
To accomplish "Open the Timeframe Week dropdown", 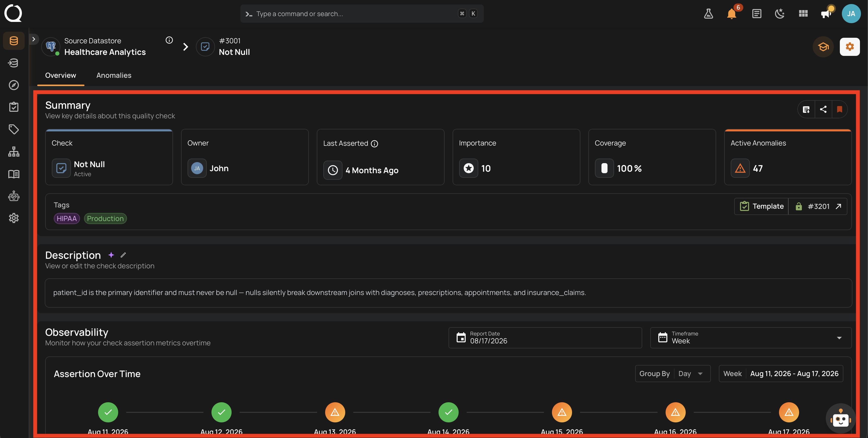I will [750, 338].
